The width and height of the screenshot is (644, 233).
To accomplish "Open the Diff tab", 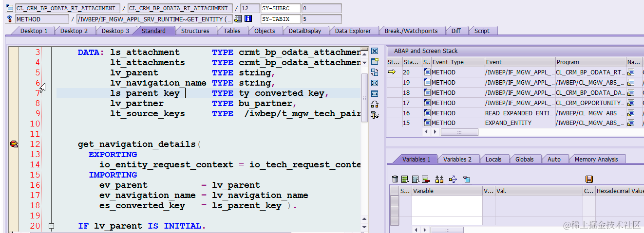I will click(x=456, y=31).
